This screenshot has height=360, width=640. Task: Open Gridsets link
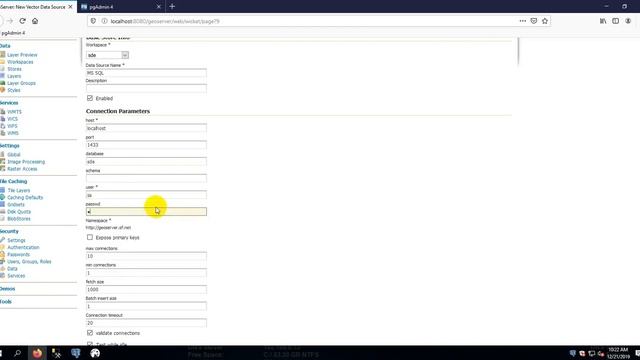click(16, 204)
